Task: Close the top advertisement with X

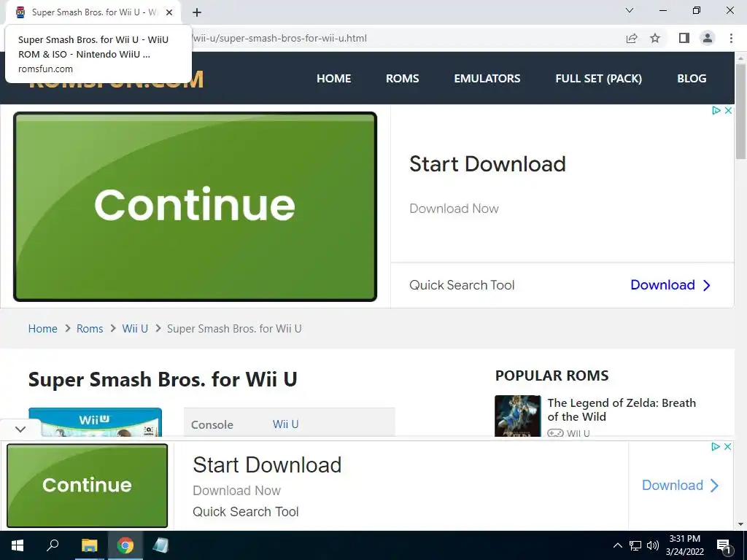Action: point(728,111)
